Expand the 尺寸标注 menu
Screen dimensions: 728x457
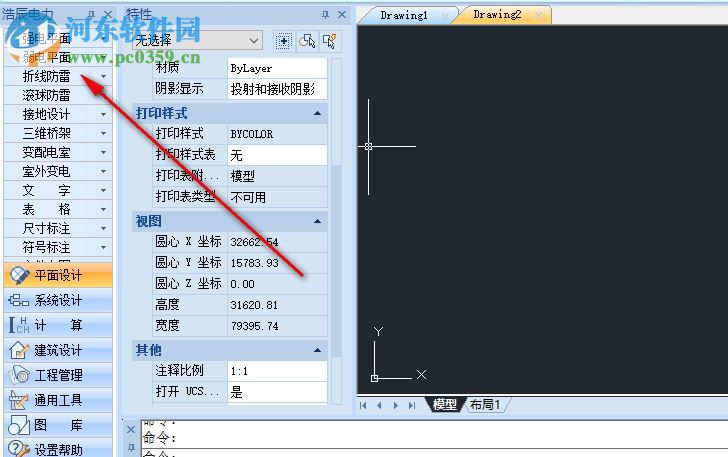coord(104,228)
